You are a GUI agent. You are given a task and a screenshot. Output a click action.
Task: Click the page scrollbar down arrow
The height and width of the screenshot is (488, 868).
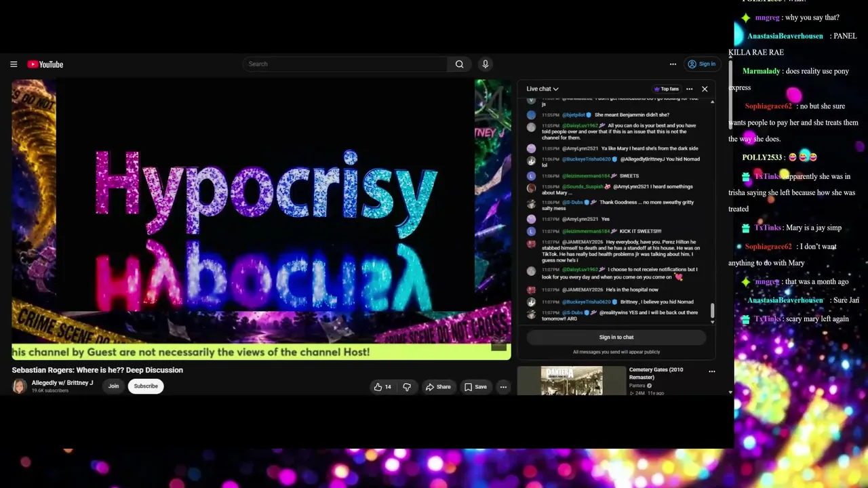tap(730, 392)
